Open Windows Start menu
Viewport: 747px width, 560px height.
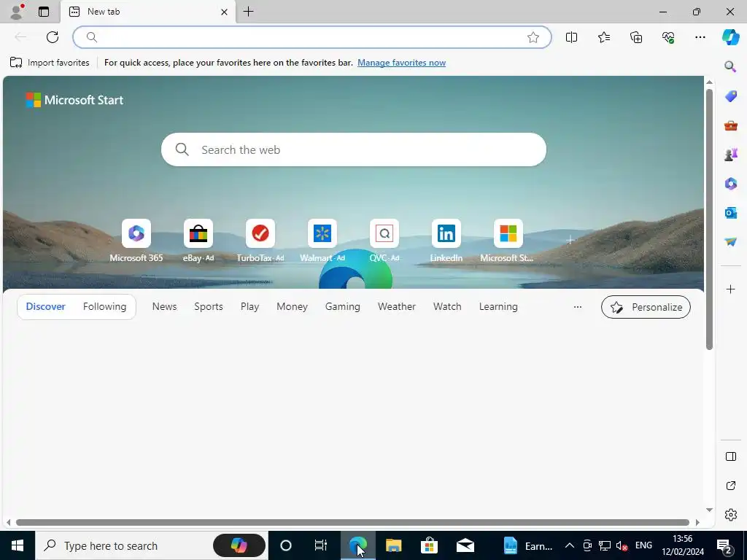click(x=18, y=545)
